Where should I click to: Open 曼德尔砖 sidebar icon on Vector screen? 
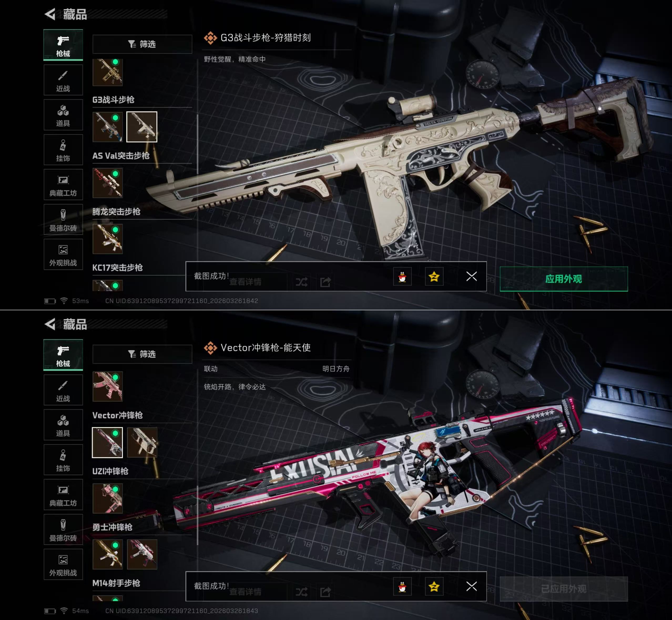click(63, 530)
